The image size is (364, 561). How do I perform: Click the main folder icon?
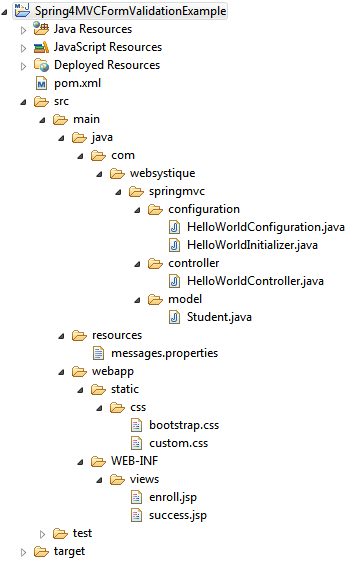tap(60, 119)
